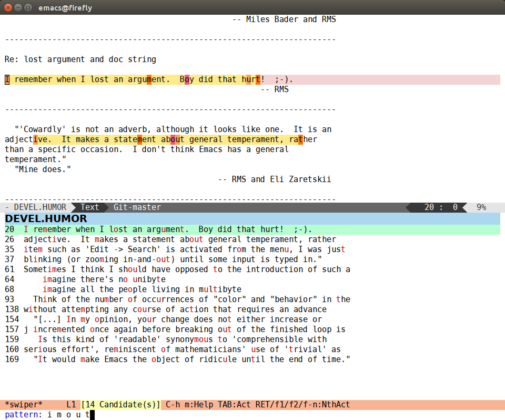The image size is (505, 420).
Task: Click the 'RET/f1/f2/f-n:NthAct' hint in mode line
Action: coord(303,405)
